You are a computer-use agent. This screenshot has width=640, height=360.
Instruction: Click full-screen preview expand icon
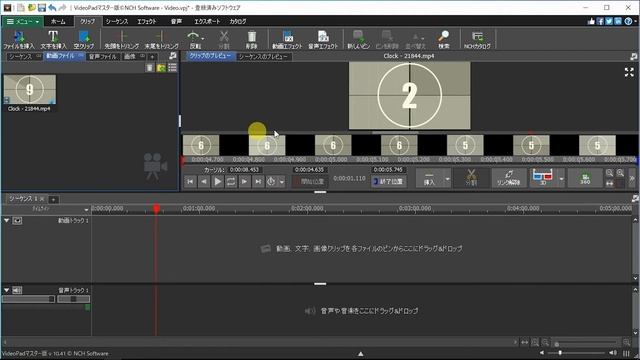click(629, 72)
